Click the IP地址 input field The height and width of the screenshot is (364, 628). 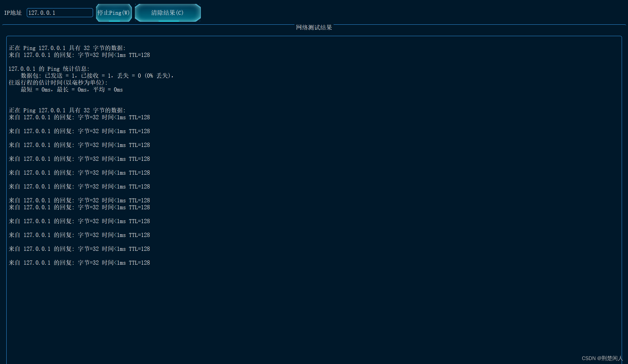tap(60, 13)
